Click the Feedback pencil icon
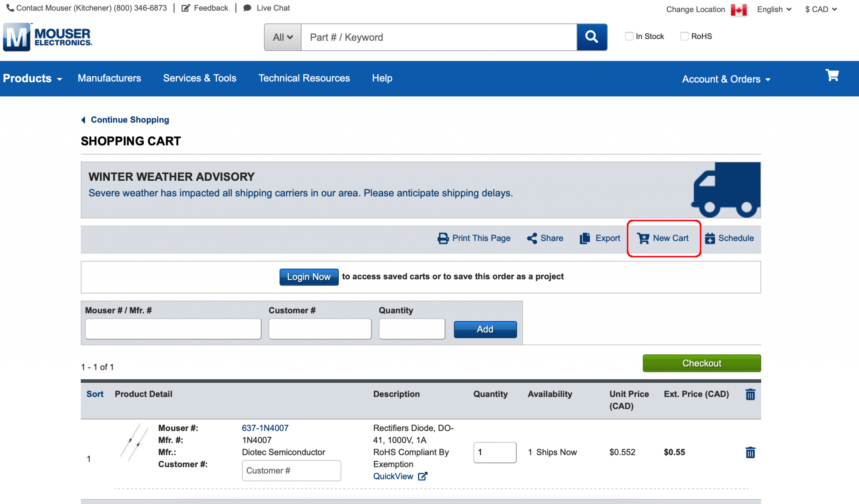Screen dimensions: 859x504 click(185, 8)
